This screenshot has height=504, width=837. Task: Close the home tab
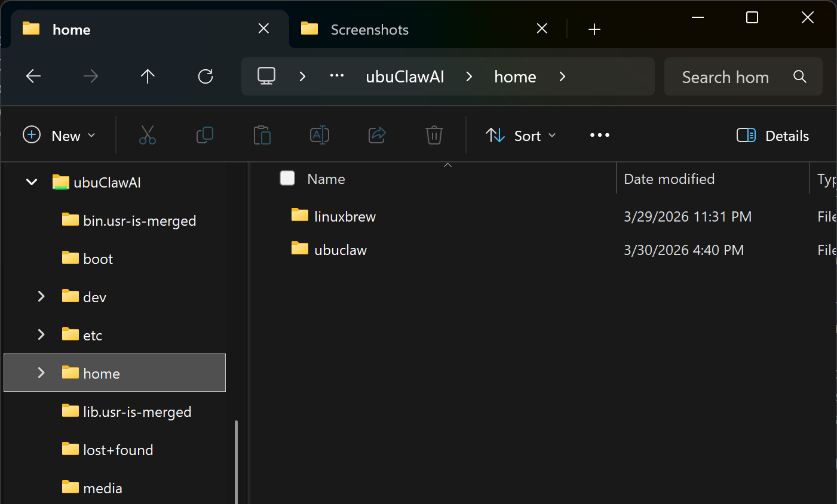click(263, 29)
